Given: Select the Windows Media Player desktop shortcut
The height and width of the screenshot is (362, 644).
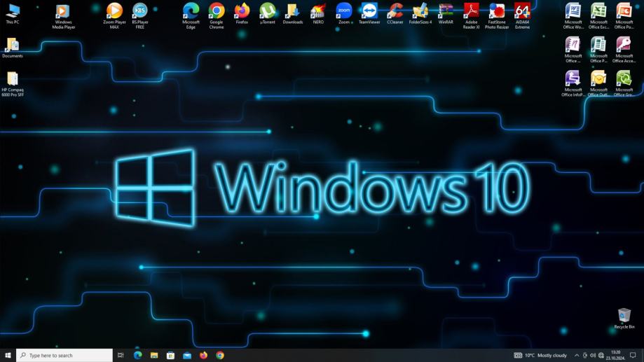Looking at the screenshot, I should click(63, 16).
